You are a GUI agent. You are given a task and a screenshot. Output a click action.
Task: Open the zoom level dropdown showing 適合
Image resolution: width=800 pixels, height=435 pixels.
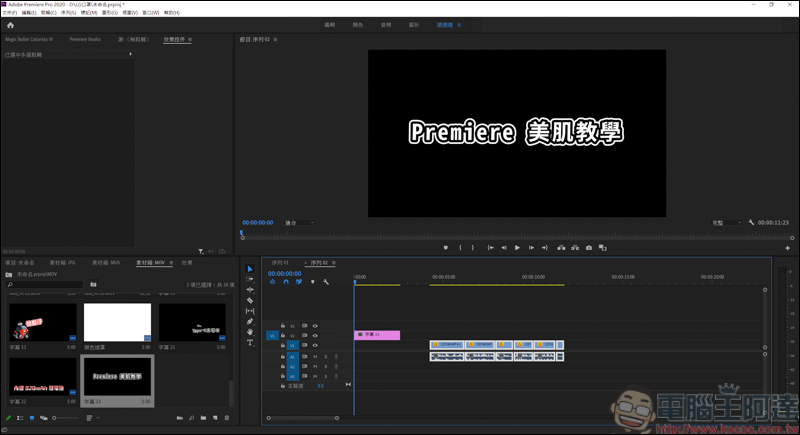tap(299, 222)
